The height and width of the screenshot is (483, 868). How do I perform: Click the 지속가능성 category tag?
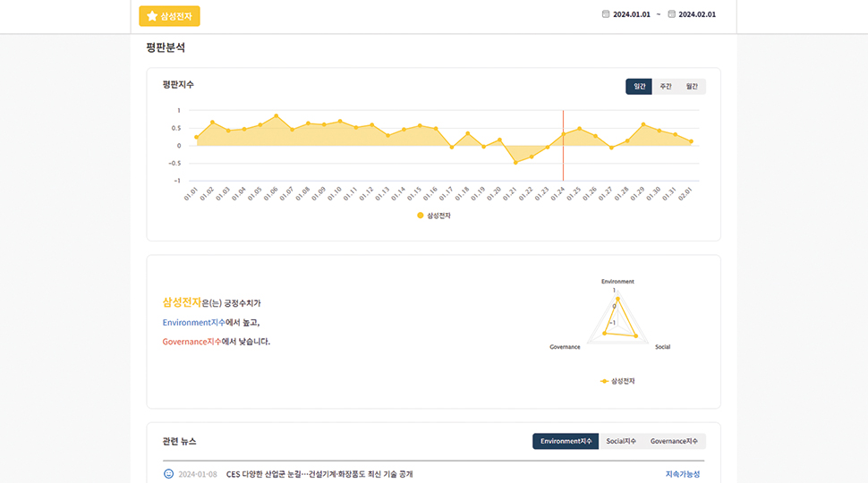(x=683, y=474)
